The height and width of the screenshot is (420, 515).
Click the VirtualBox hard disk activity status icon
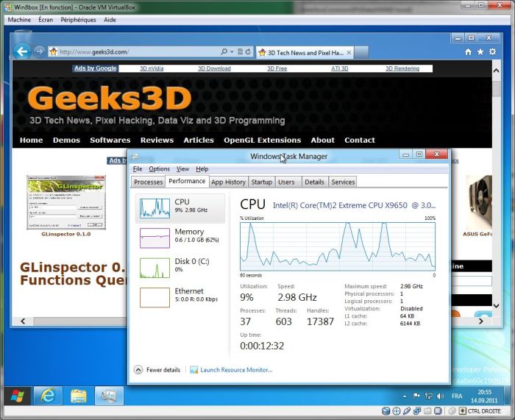(x=386, y=410)
